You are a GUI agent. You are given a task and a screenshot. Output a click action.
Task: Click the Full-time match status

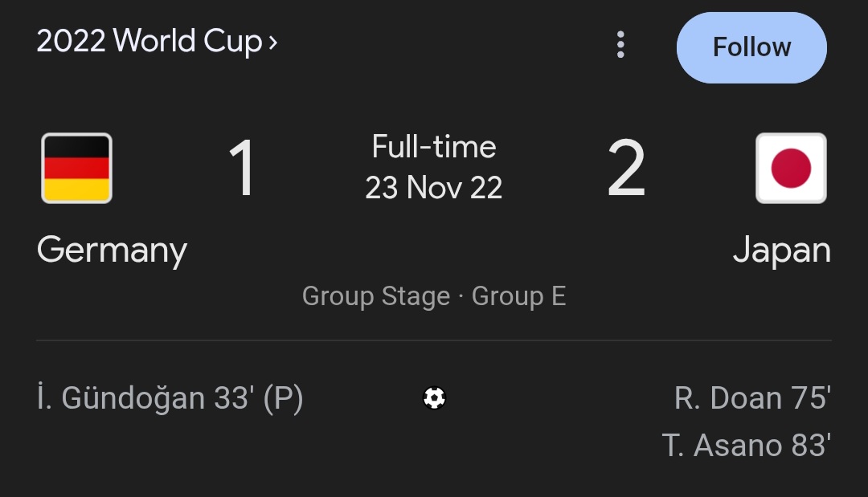[x=434, y=147]
